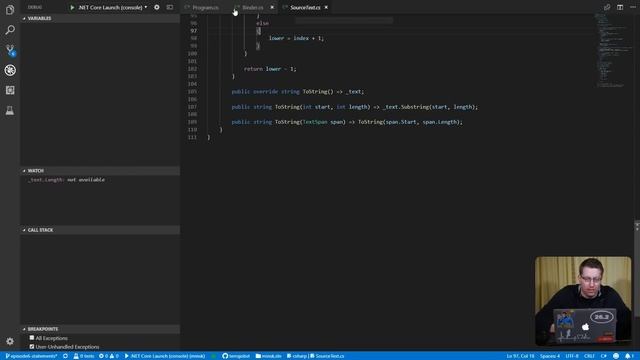Click the 'return lower - 1;' code line
640x360 pixels.
(270, 69)
